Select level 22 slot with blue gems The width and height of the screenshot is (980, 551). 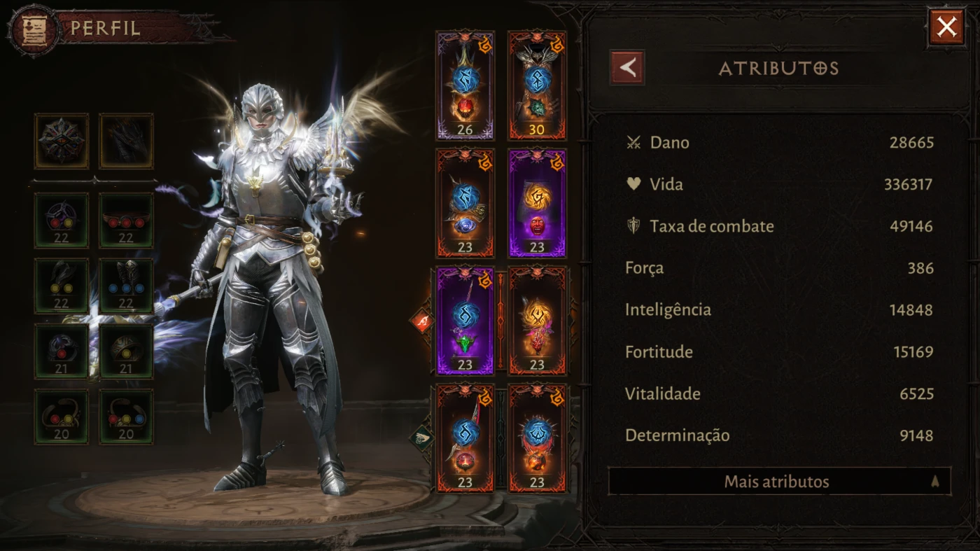tap(126, 286)
